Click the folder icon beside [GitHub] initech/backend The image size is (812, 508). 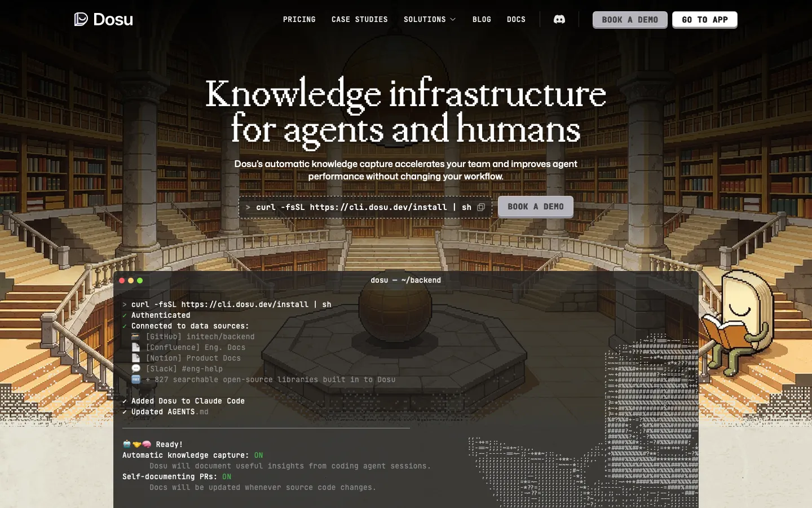[x=135, y=336]
